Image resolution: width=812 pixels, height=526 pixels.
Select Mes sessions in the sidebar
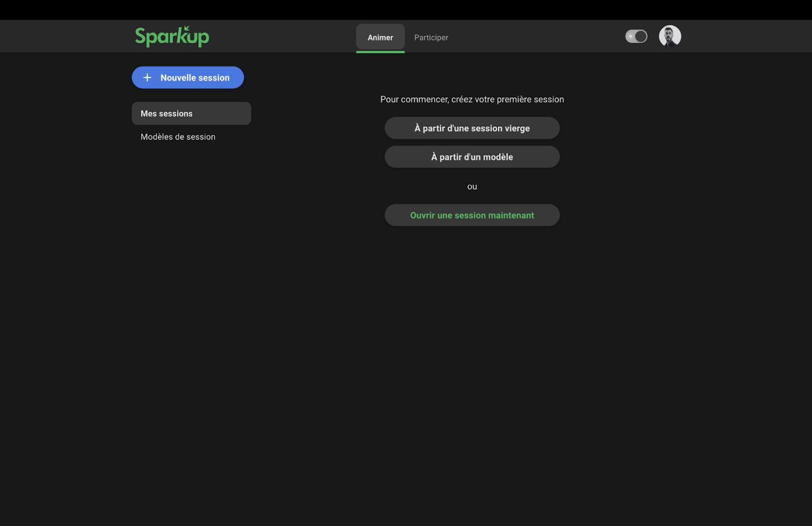(191, 114)
